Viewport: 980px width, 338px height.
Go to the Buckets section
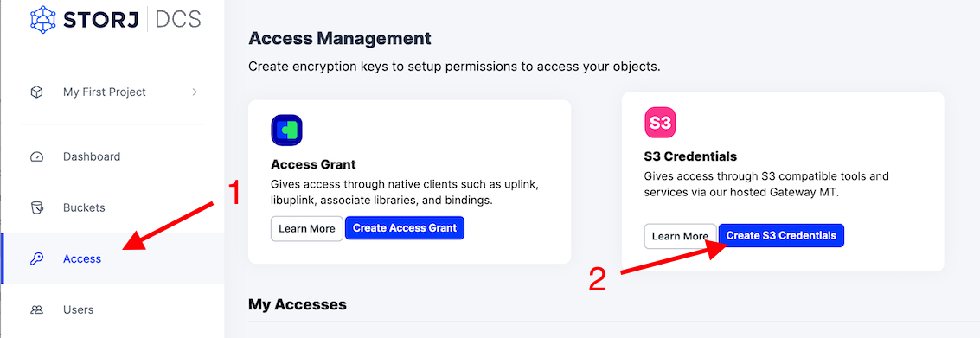pos(113,208)
